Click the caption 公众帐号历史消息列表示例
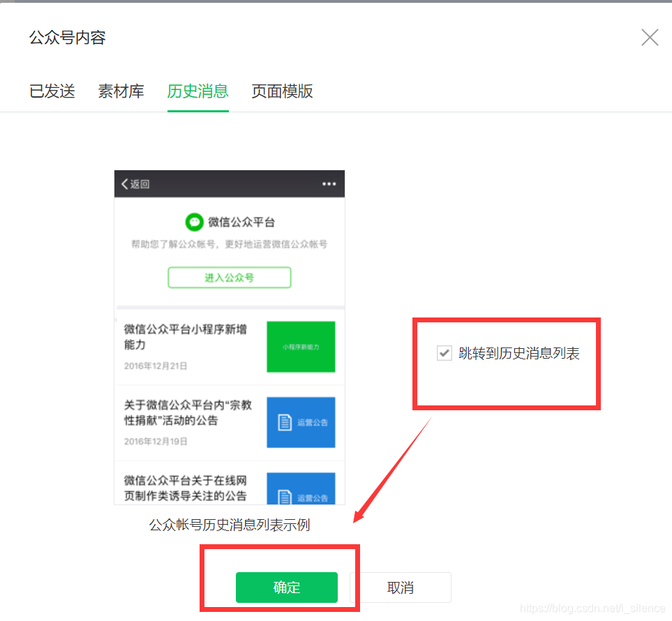The image size is (672, 621). coord(230,525)
